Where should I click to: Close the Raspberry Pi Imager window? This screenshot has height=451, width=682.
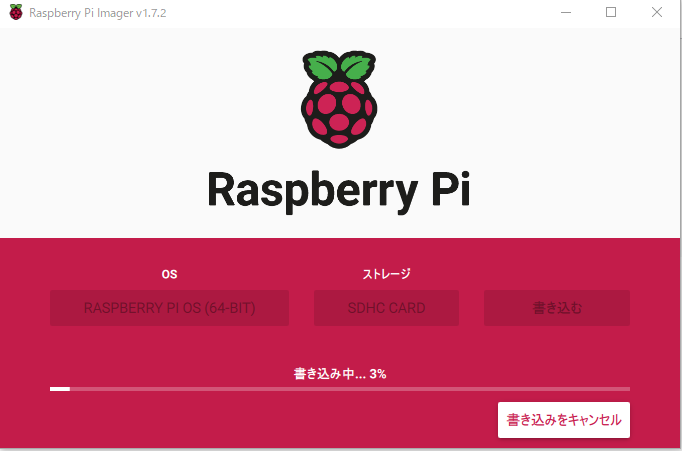(x=657, y=12)
